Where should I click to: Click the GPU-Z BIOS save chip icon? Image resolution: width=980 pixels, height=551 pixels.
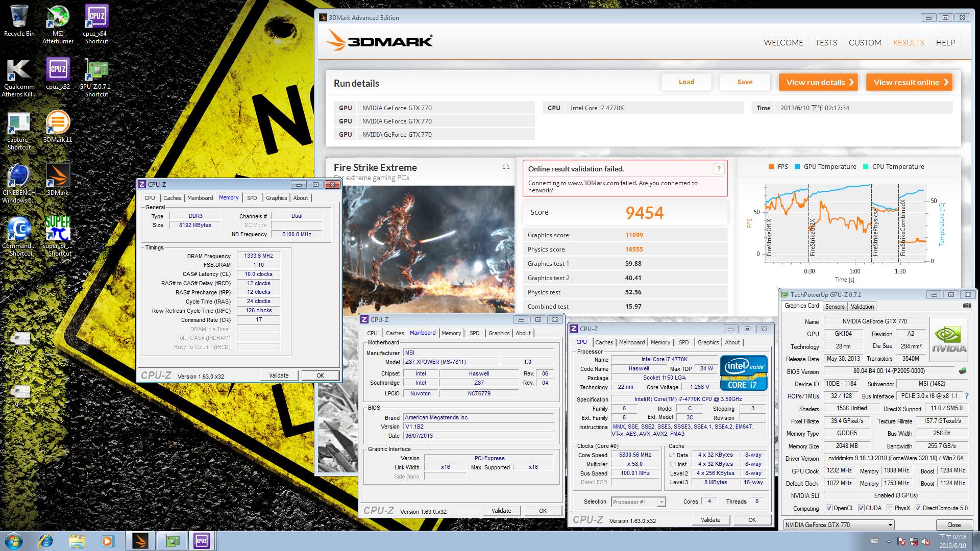[963, 371]
